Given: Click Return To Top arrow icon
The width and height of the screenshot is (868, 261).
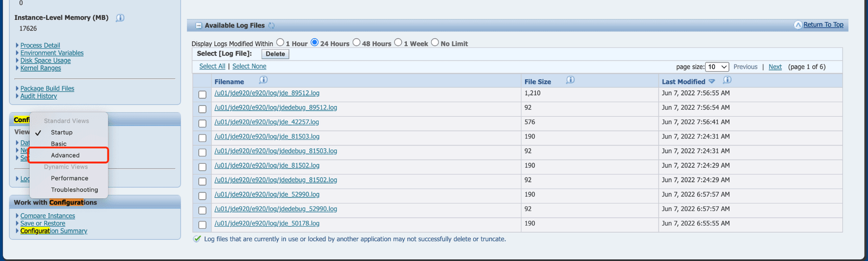Looking at the screenshot, I should [x=798, y=25].
